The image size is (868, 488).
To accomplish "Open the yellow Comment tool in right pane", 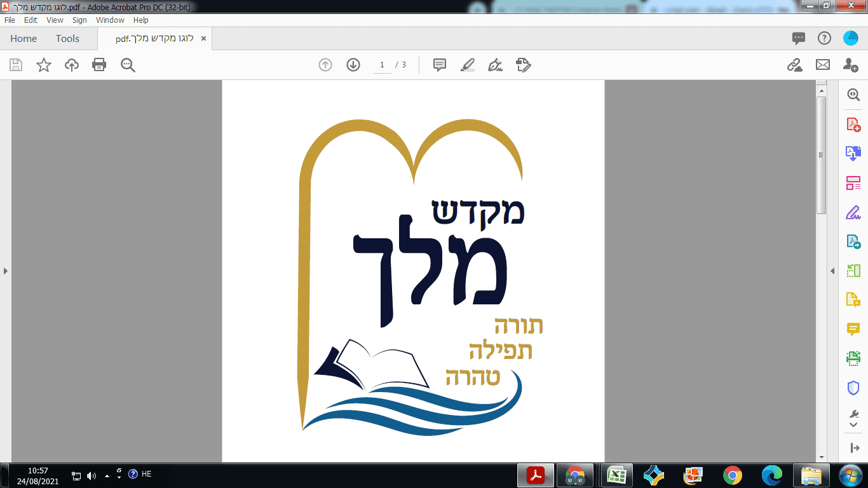I will [x=853, y=329].
